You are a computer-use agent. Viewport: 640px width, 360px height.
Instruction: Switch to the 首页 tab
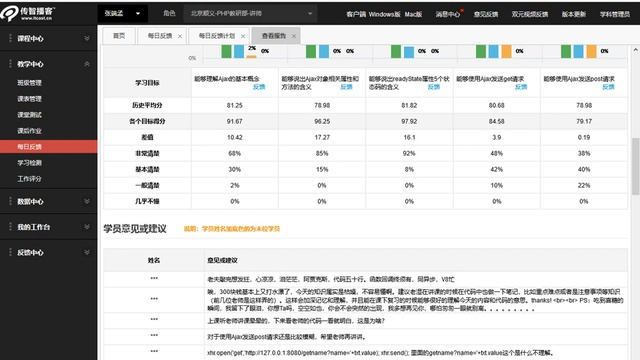pyautogui.click(x=119, y=36)
